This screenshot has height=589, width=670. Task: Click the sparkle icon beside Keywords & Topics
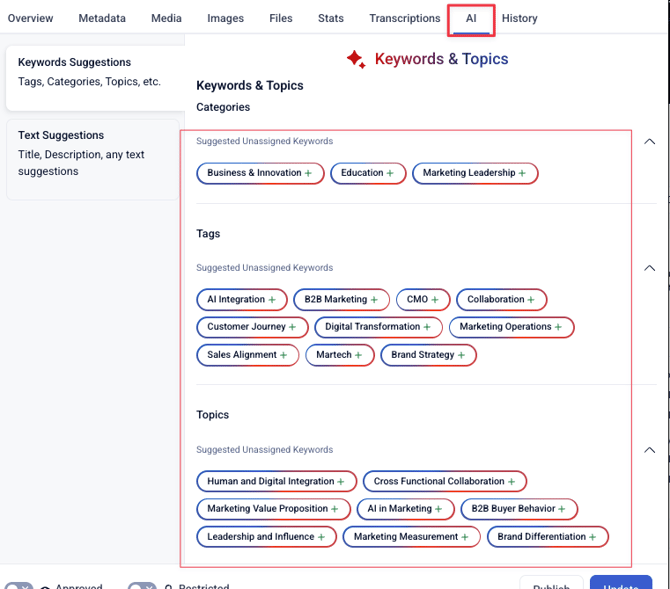[x=355, y=60]
